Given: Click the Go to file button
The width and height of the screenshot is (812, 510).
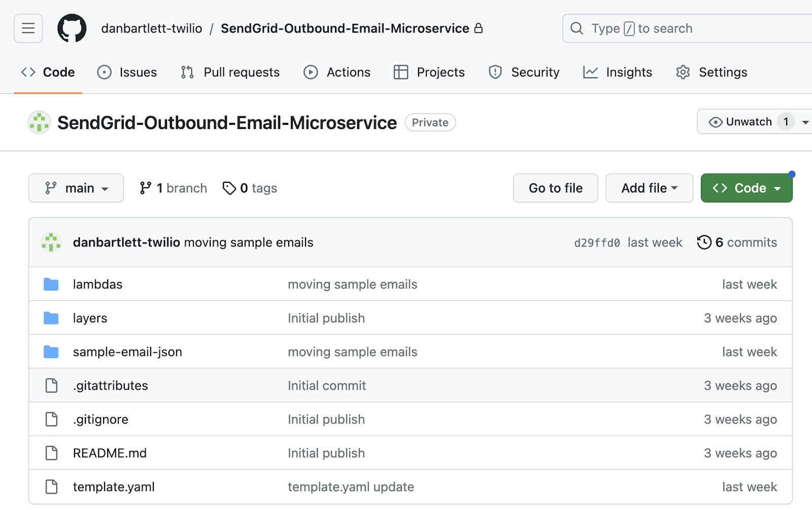Looking at the screenshot, I should [x=556, y=188].
